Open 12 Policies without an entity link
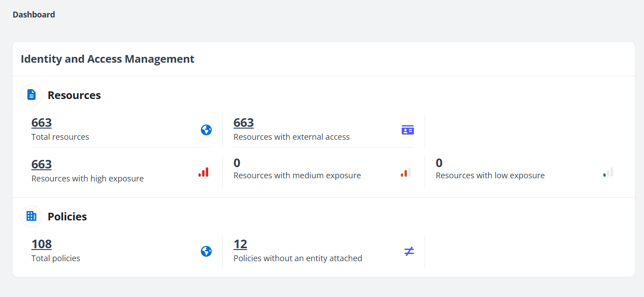This screenshot has height=297, width=644. tap(240, 244)
